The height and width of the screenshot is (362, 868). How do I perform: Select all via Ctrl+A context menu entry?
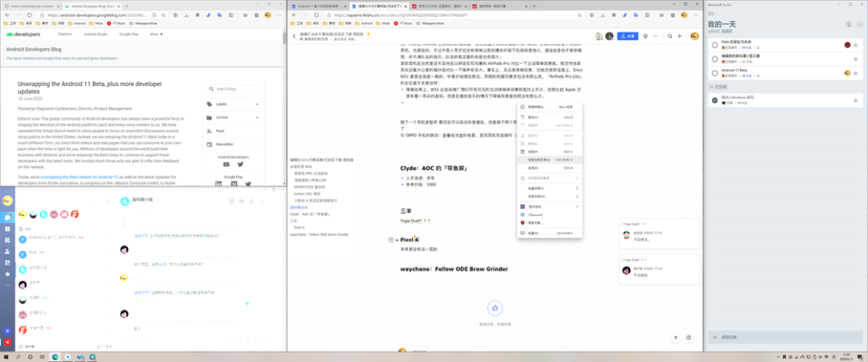tap(549, 168)
